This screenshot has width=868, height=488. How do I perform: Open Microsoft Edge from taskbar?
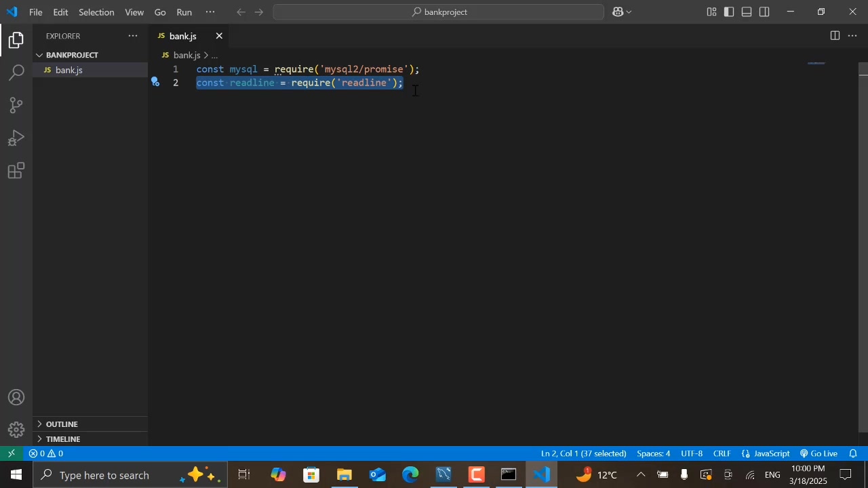point(410,474)
